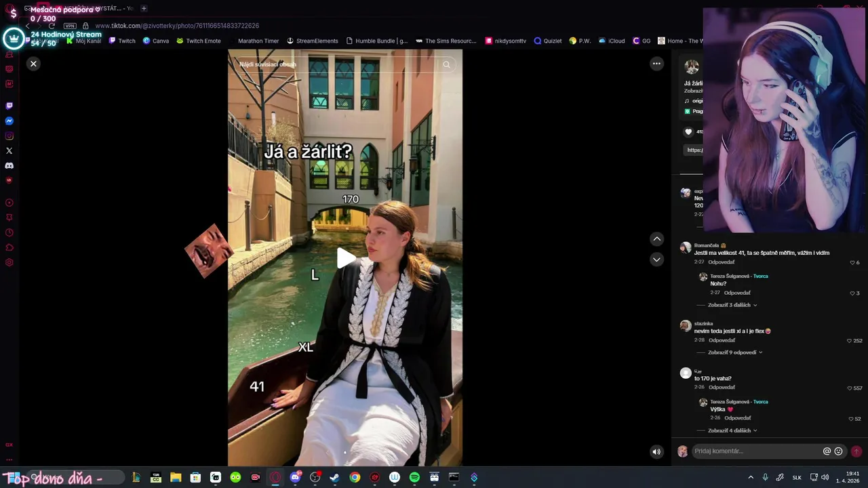Open Google Chrome from the taskbar
868x488 pixels.
pyautogui.click(x=355, y=477)
